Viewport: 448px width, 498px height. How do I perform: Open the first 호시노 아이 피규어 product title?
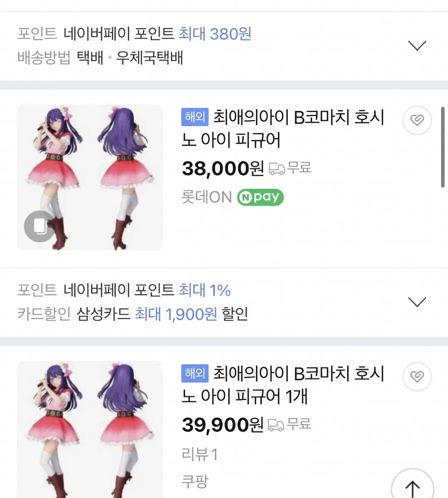282,128
